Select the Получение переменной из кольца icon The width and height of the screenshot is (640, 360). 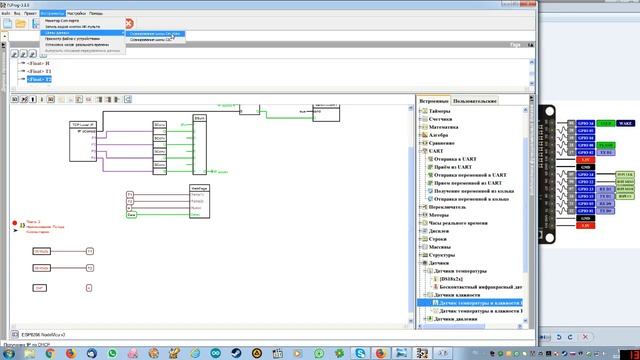[x=430, y=191]
